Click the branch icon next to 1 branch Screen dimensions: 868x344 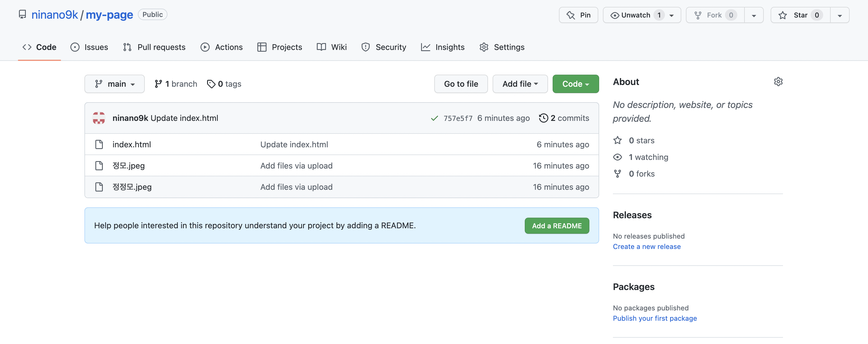coord(158,84)
